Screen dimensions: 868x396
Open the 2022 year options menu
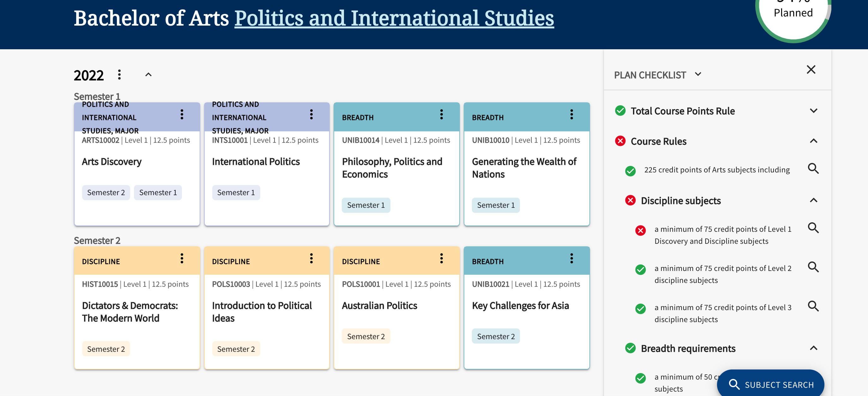point(119,75)
